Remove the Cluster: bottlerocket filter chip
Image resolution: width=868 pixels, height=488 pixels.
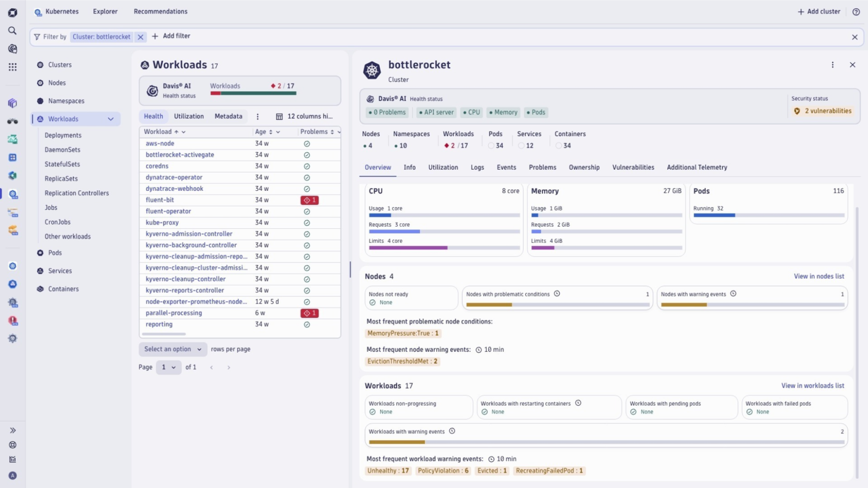[x=141, y=37]
